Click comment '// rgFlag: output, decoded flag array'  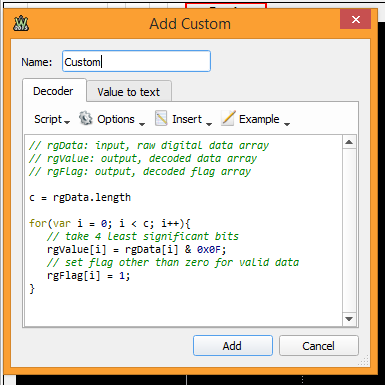(x=140, y=171)
